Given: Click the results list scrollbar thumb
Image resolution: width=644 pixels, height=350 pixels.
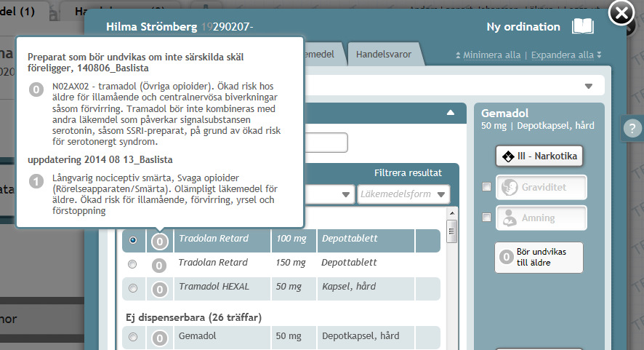Looking at the screenshot, I should click(x=452, y=231).
